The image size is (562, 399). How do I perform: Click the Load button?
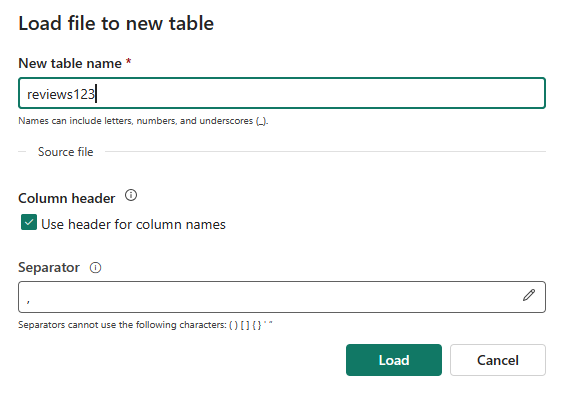[394, 360]
